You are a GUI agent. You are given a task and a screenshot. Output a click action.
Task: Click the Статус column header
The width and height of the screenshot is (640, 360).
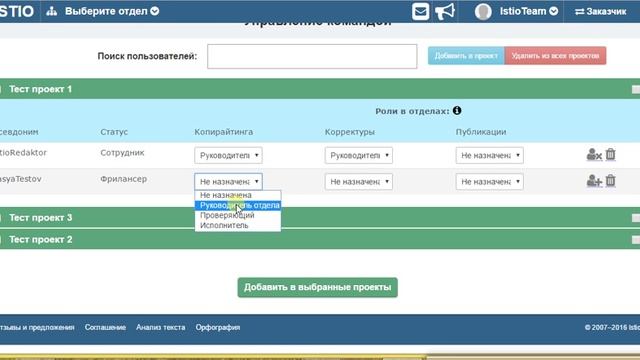coord(114,132)
